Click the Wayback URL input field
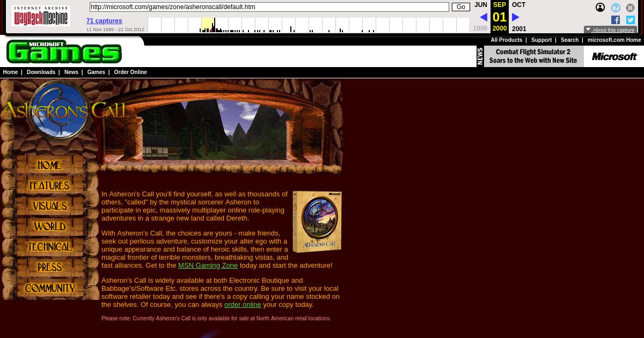This screenshot has width=644, height=338. point(269,7)
